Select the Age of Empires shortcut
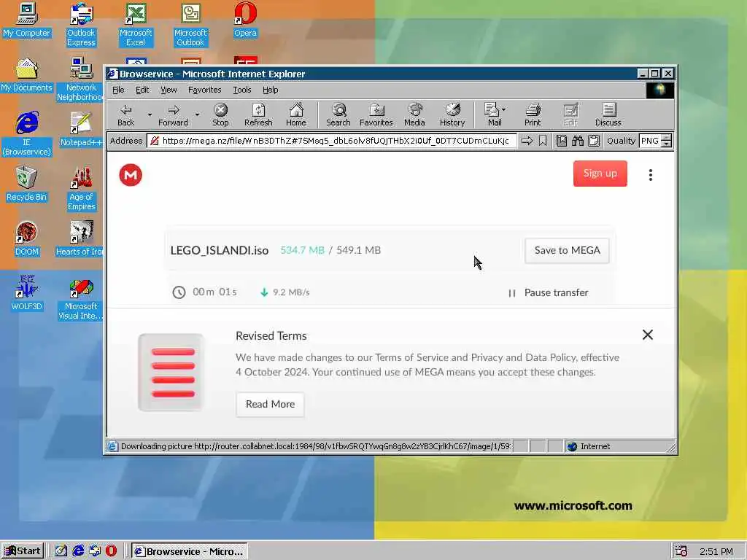The image size is (747, 560). pyautogui.click(x=81, y=189)
